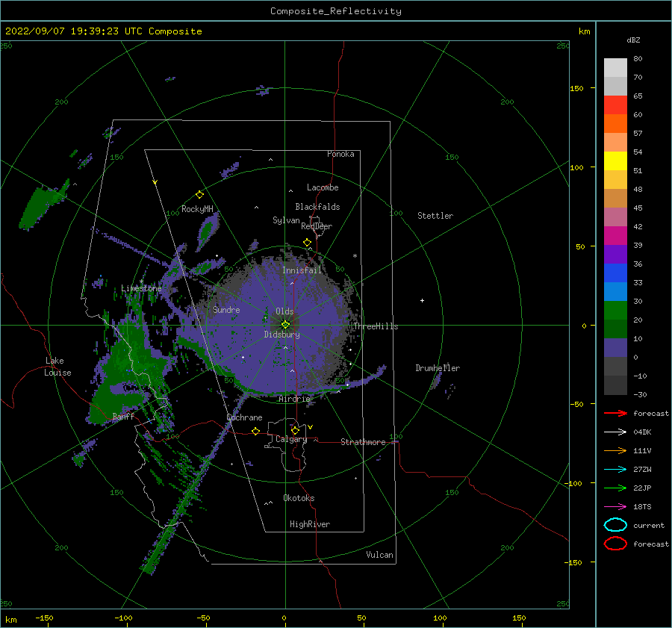Click the orange 111V arrow legend icon
Screen dimensions: 672x628
point(615,450)
